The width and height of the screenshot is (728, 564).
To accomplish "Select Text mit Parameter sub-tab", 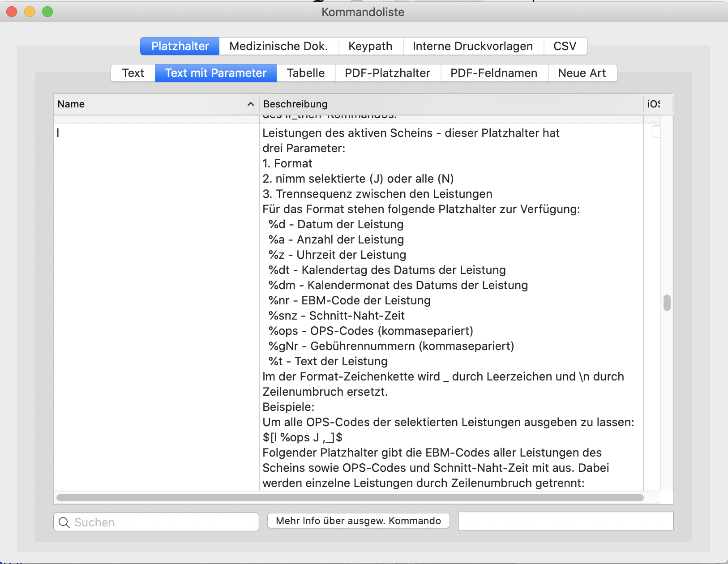I will tap(216, 73).
